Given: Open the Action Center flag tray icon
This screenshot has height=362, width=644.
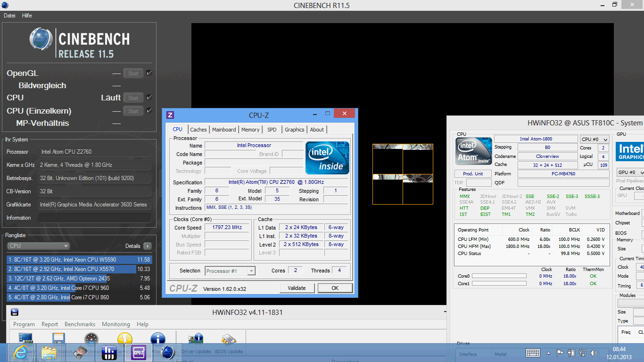Looking at the screenshot, I should (560, 353).
